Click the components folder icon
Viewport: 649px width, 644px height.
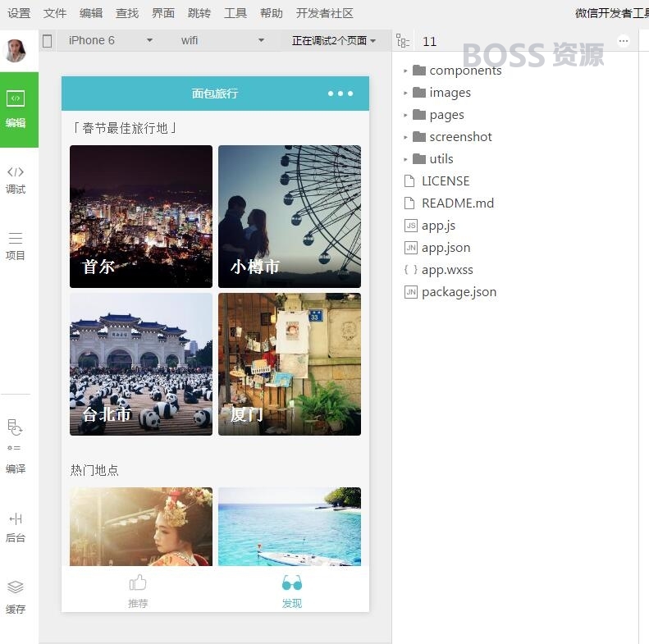coord(419,71)
